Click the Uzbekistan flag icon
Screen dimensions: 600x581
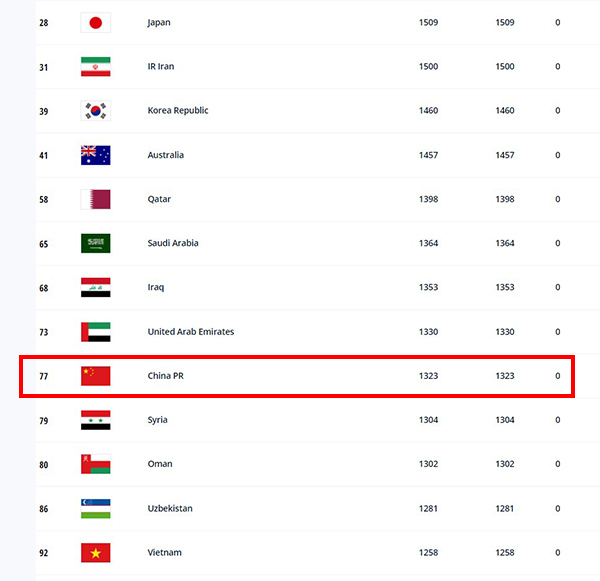tap(95, 508)
